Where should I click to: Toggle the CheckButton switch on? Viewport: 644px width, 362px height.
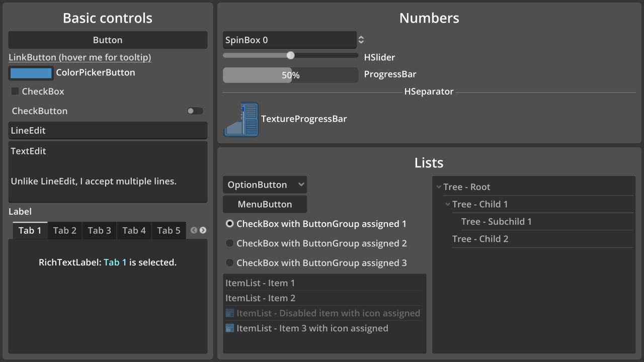click(195, 111)
